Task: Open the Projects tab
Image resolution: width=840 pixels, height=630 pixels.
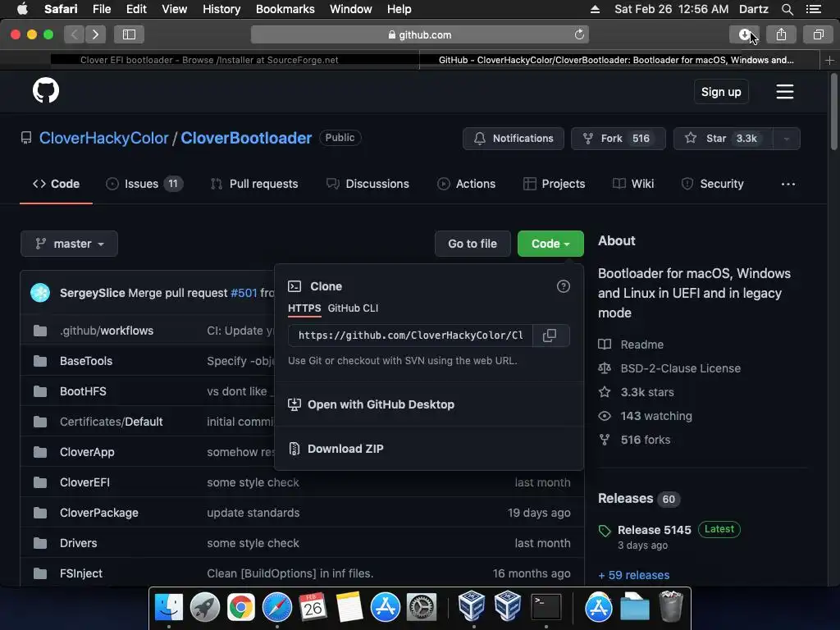Action: 554,184
